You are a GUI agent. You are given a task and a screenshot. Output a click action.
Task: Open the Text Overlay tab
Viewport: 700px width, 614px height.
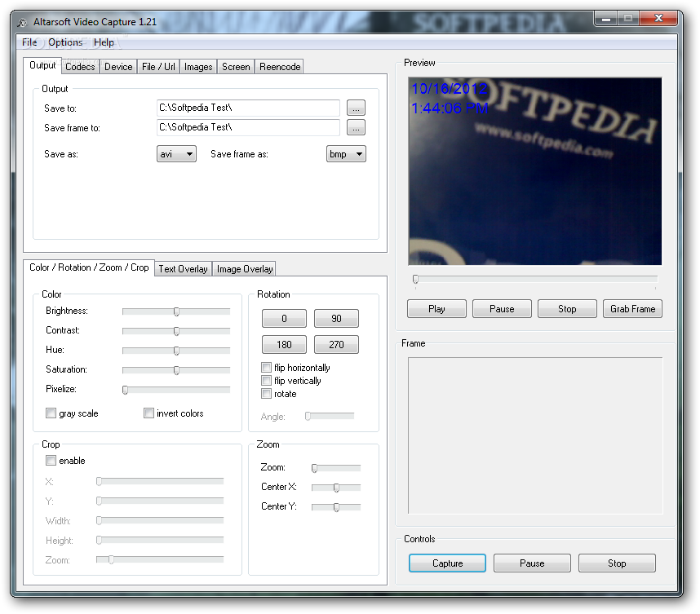coord(183,269)
